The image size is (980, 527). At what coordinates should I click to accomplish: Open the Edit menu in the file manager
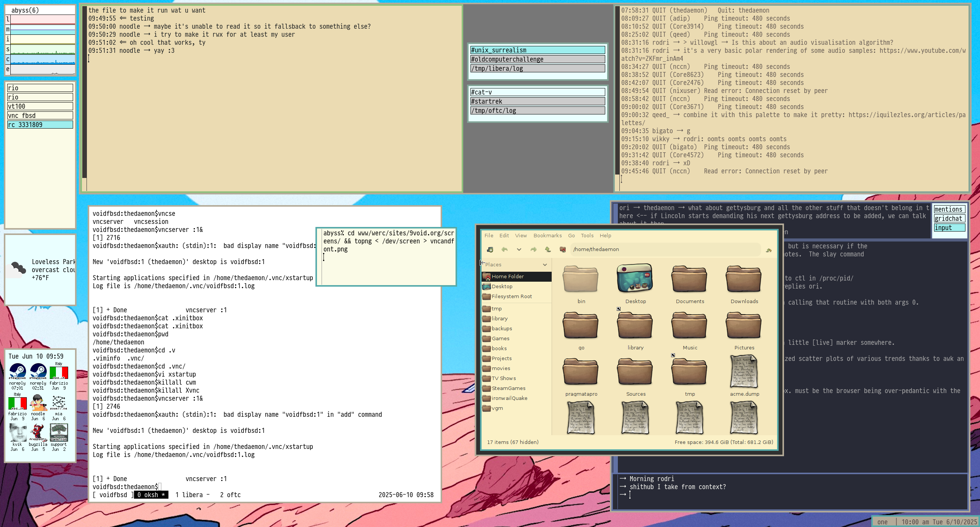(504, 235)
